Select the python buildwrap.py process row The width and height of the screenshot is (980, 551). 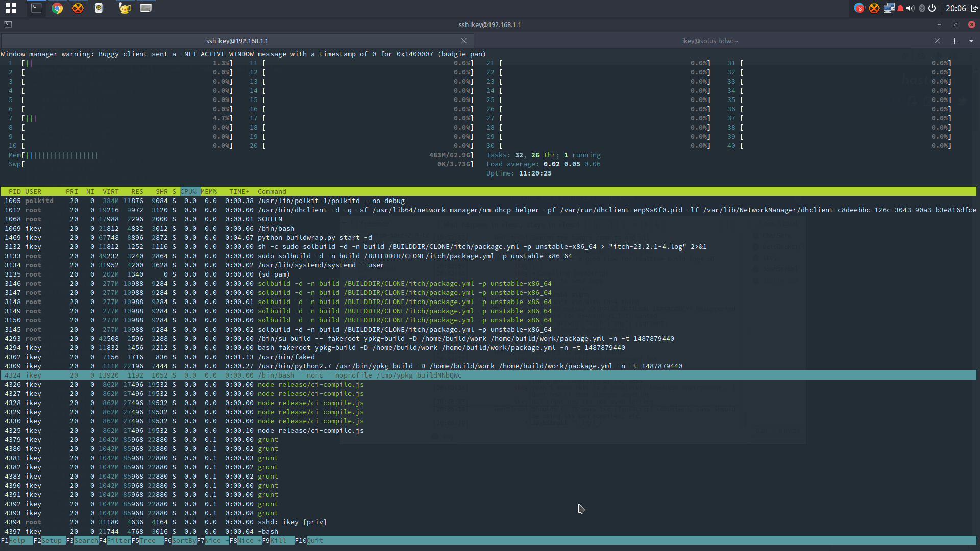(488, 238)
